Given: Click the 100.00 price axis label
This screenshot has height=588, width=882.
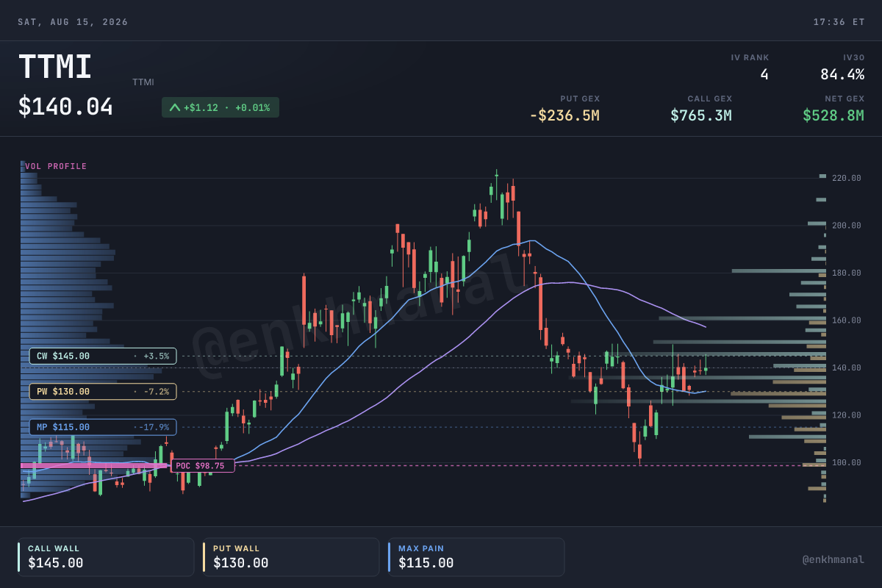Looking at the screenshot, I should tap(846, 462).
